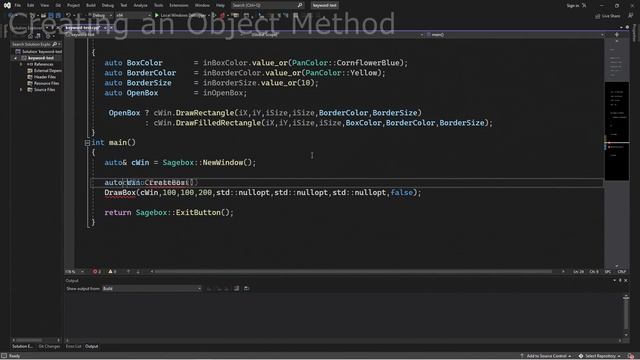Viewport: 640px width, 360px height.
Task: Open the View menu
Action: click(x=44, y=5)
